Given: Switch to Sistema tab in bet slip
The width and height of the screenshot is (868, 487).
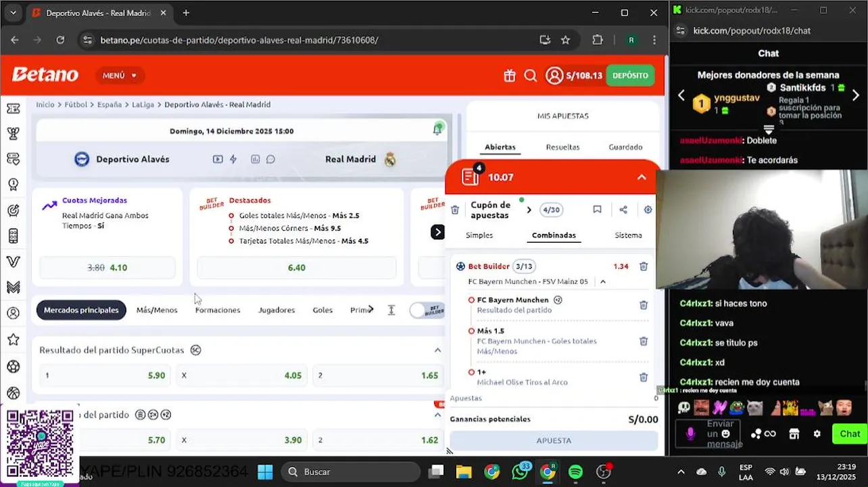Looking at the screenshot, I should [x=628, y=235].
